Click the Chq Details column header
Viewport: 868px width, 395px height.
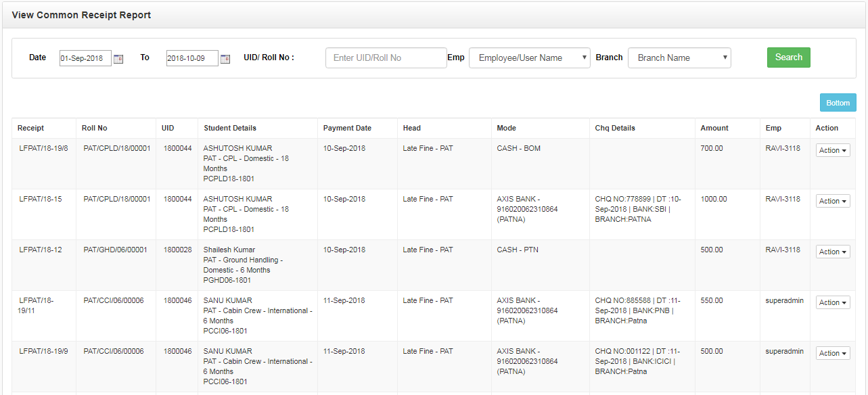[615, 128]
